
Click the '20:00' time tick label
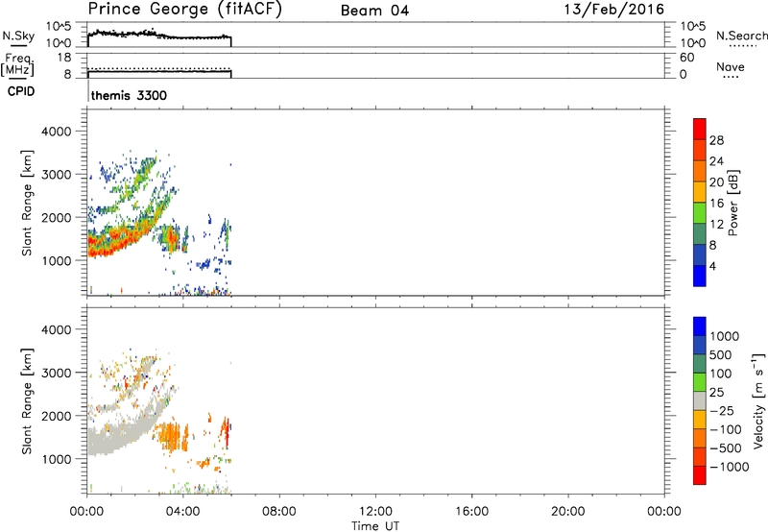[567, 512]
